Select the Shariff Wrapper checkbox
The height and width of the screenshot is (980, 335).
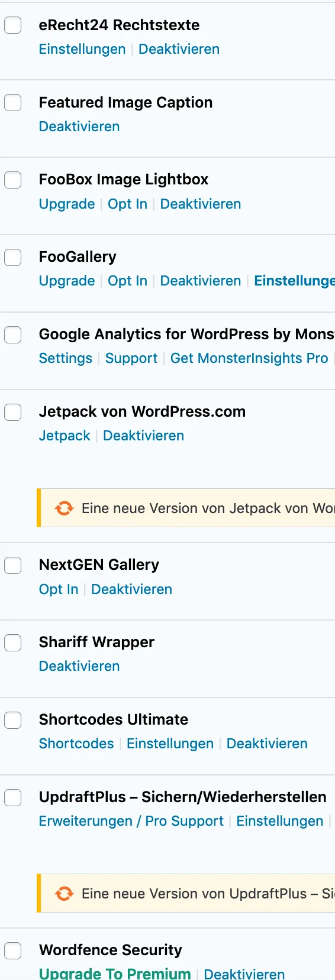[x=13, y=642]
